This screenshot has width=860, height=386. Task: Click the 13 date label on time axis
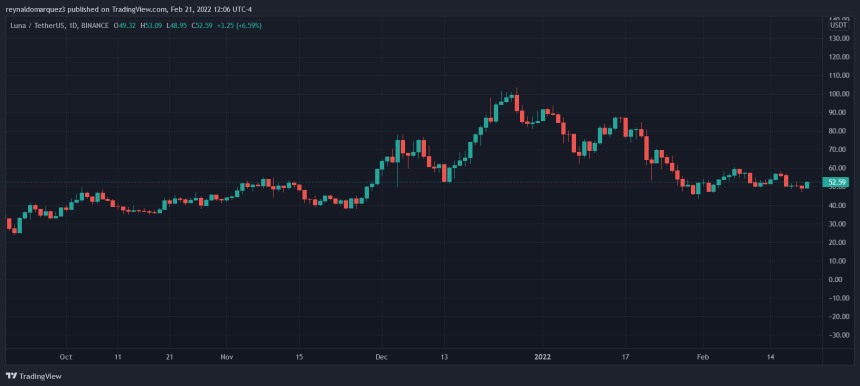[x=444, y=357]
